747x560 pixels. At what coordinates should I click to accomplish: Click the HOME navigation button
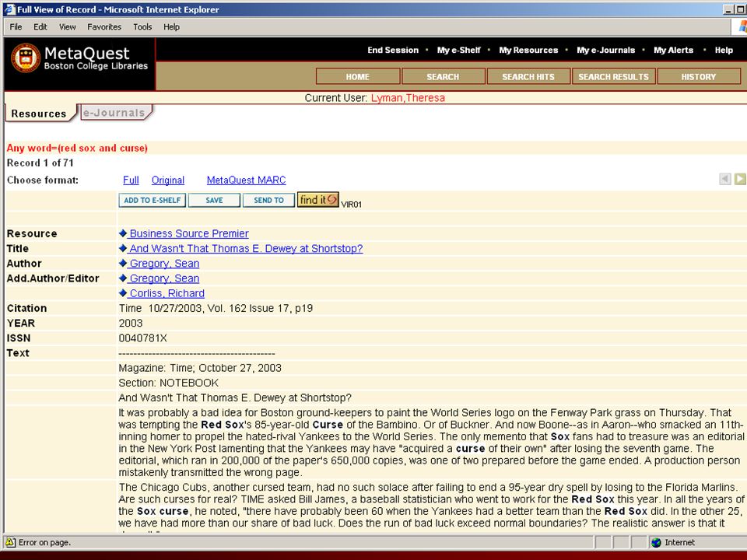(x=358, y=76)
